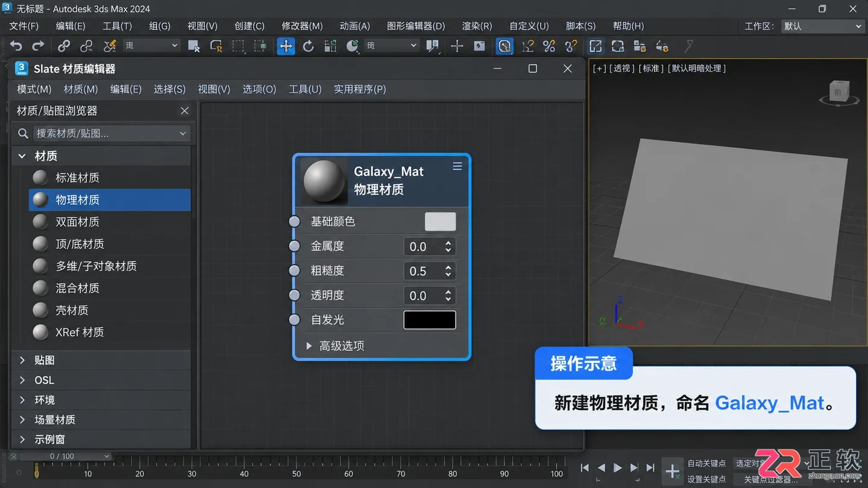
Task: Open the 图形编辑器(D) menu
Action: (x=416, y=26)
